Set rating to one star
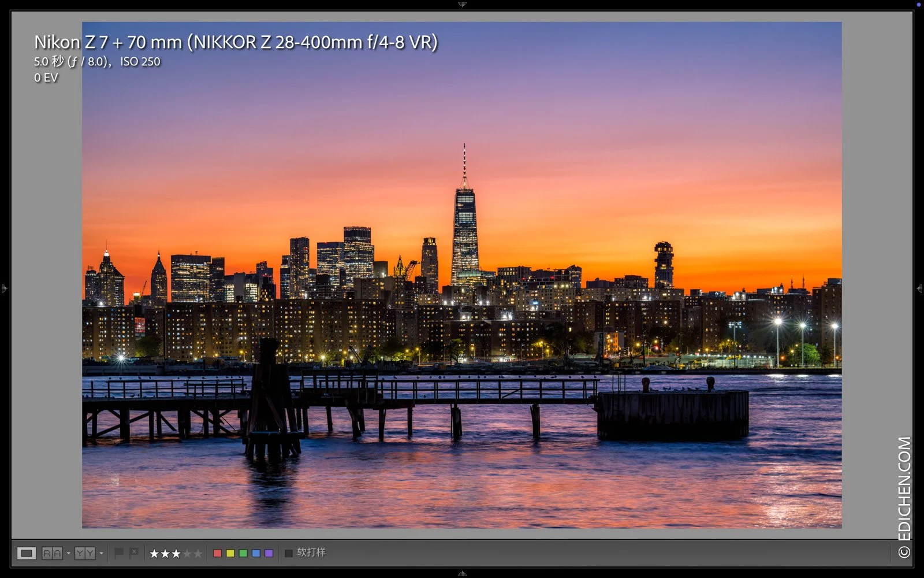The width and height of the screenshot is (924, 578). pos(154,554)
